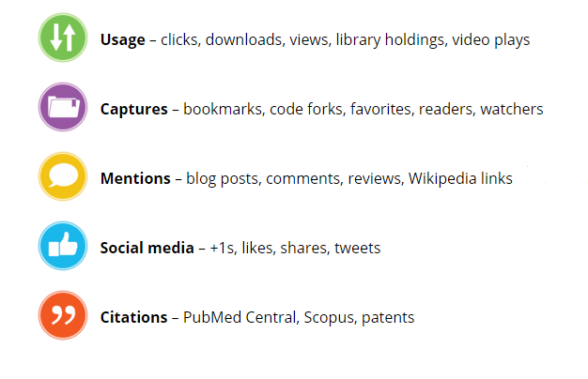Click 'Wikipedia links' in the Mentions row
The image size is (588, 379).
coord(460,178)
